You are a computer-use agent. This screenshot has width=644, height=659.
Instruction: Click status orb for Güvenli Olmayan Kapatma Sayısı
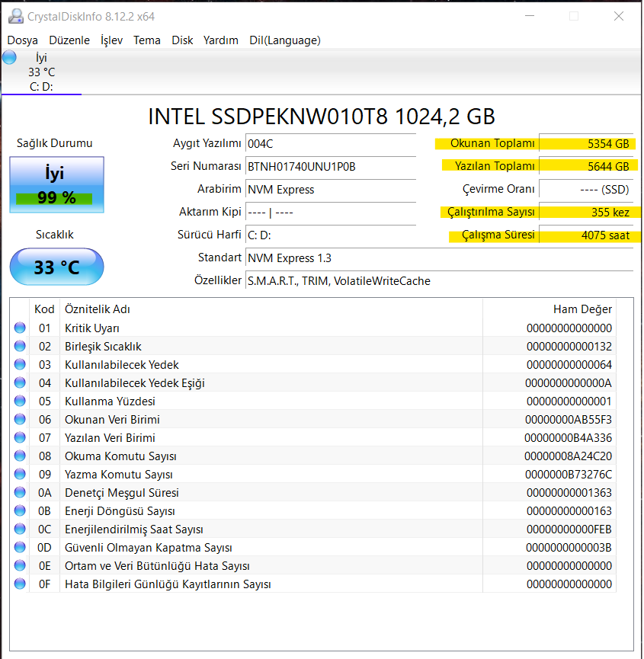pyautogui.click(x=20, y=548)
